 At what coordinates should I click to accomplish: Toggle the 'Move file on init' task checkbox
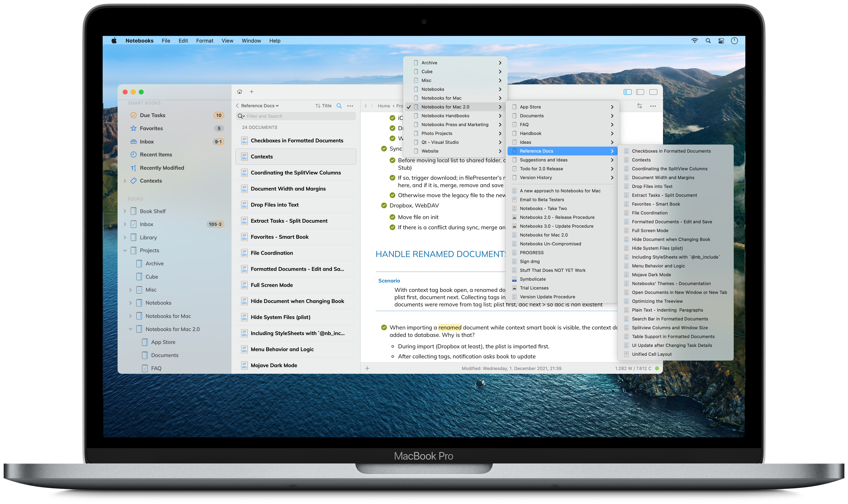pyautogui.click(x=392, y=217)
